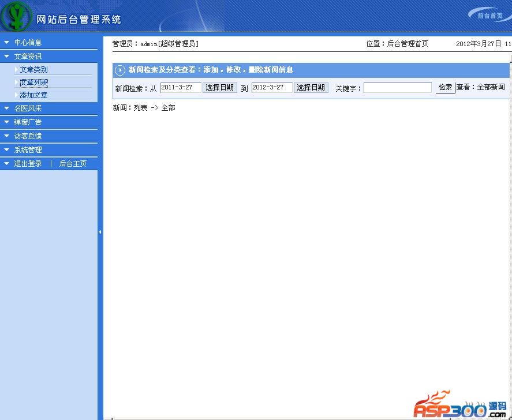This screenshot has height=420, width=512.
Task: Click the 2012年3月27日 date text
Action: point(479,44)
